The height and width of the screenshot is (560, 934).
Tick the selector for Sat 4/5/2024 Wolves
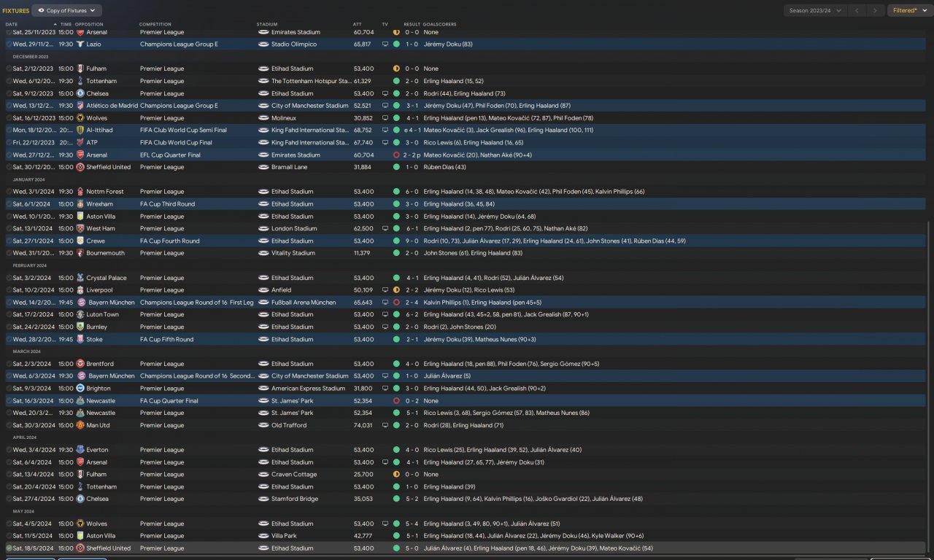(9, 524)
